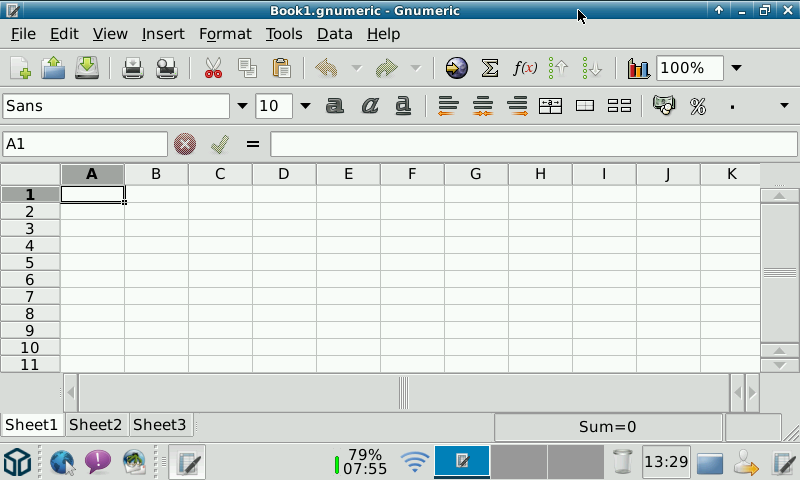
Task: Align text left in the format toolbar
Action: click(448, 106)
